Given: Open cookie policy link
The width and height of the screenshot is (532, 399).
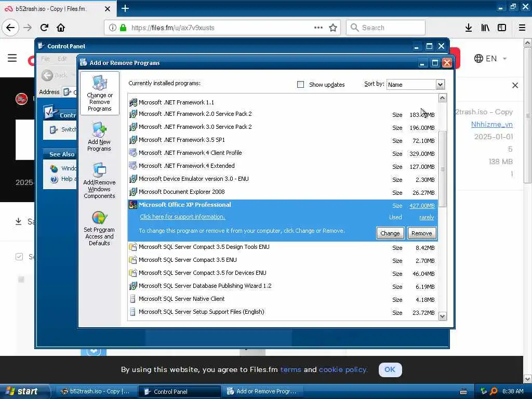Looking at the screenshot, I should (x=343, y=369).
